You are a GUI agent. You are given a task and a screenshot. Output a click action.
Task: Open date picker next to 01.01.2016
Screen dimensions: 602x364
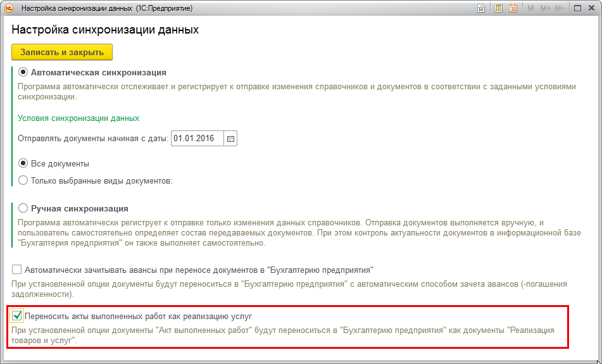coord(230,139)
